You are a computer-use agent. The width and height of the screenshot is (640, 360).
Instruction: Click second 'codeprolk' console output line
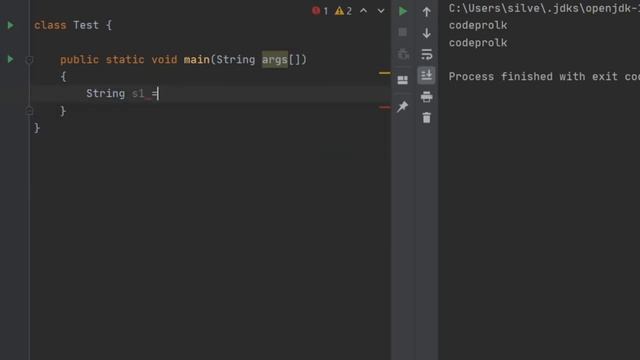click(x=478, y=42)
